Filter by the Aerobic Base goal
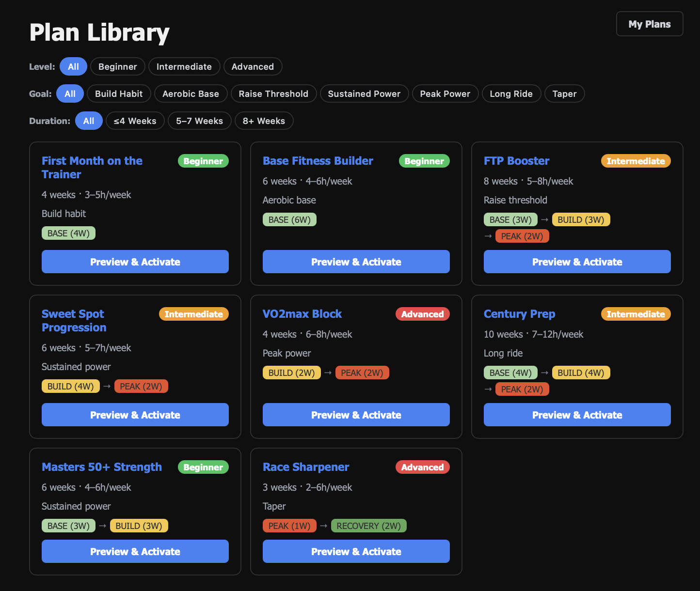The image size is (700, 591). 191,93
